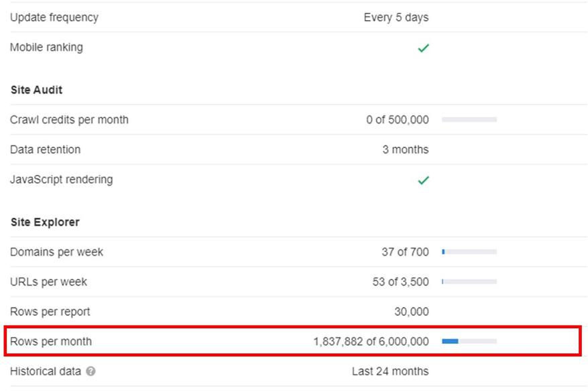Click the Historical data help icon

[91, 371]
